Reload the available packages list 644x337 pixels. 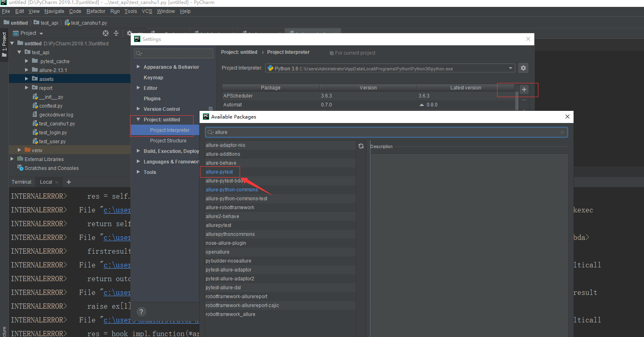pos(361,146)
